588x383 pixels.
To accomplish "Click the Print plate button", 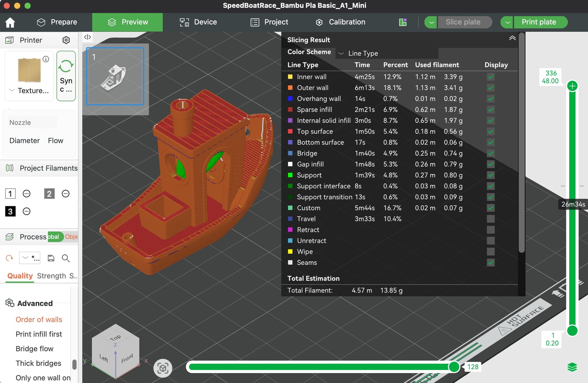I will tap(539, 22).
